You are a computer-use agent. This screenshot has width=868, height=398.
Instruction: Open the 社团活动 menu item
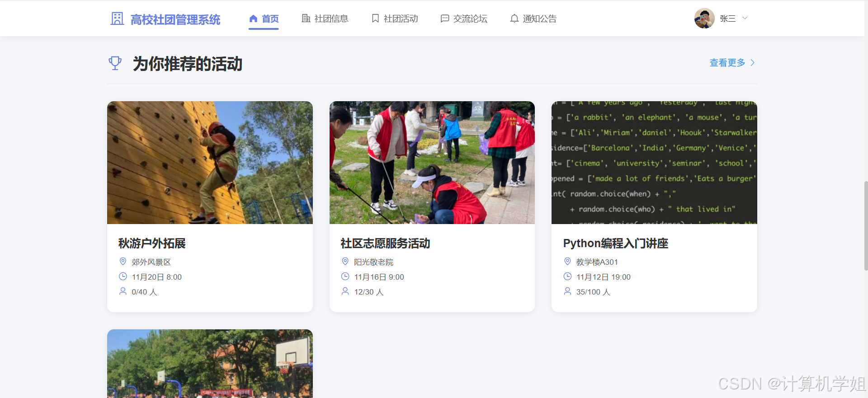point(395,19)
